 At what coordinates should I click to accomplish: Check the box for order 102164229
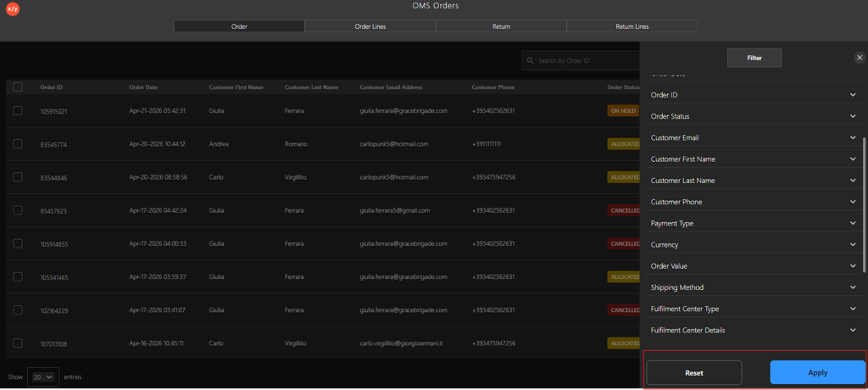click(18, 310)
